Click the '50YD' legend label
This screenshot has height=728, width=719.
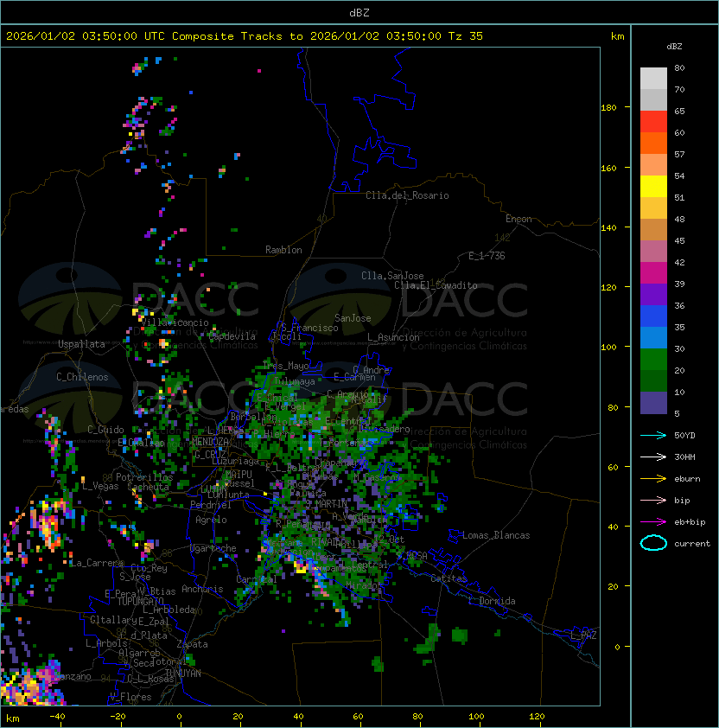[684, 436]
